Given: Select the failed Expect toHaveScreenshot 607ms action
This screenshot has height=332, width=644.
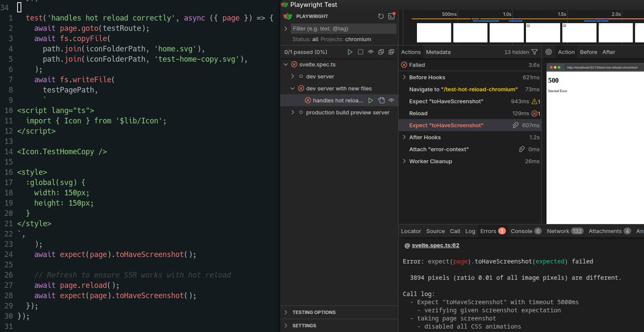Looking at the screenshot, I should 471,125.
